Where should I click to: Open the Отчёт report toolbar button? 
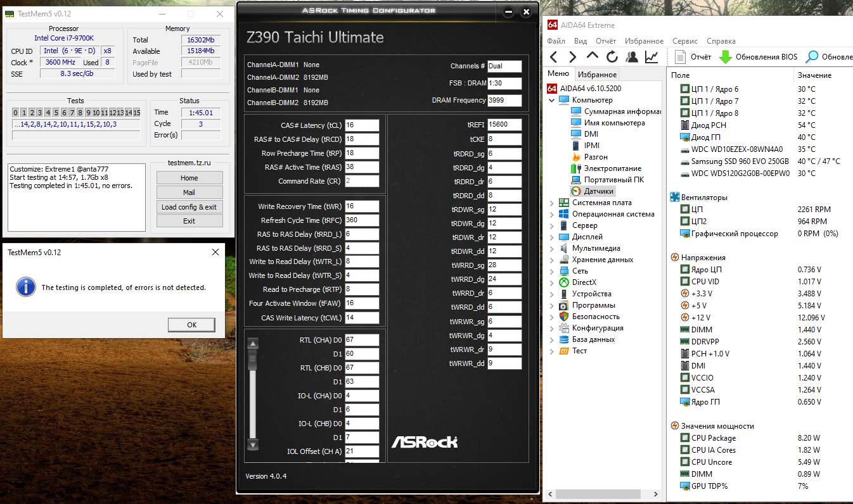click(693, 57)
